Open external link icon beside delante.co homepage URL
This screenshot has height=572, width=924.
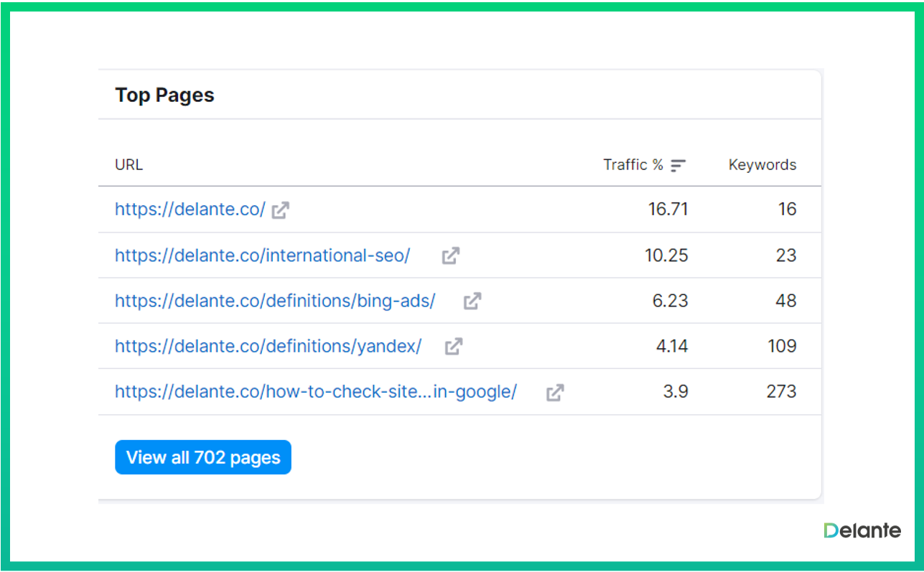pyautogui.click(x=281, y=210)
